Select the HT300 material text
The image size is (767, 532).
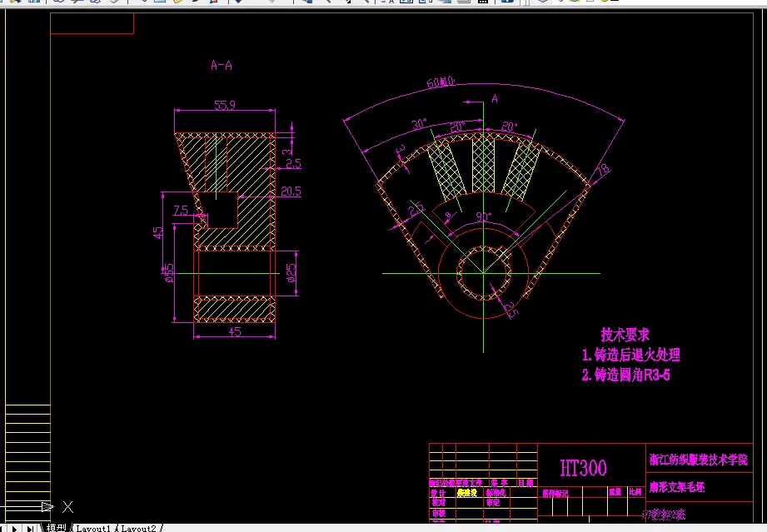[584, 468]
